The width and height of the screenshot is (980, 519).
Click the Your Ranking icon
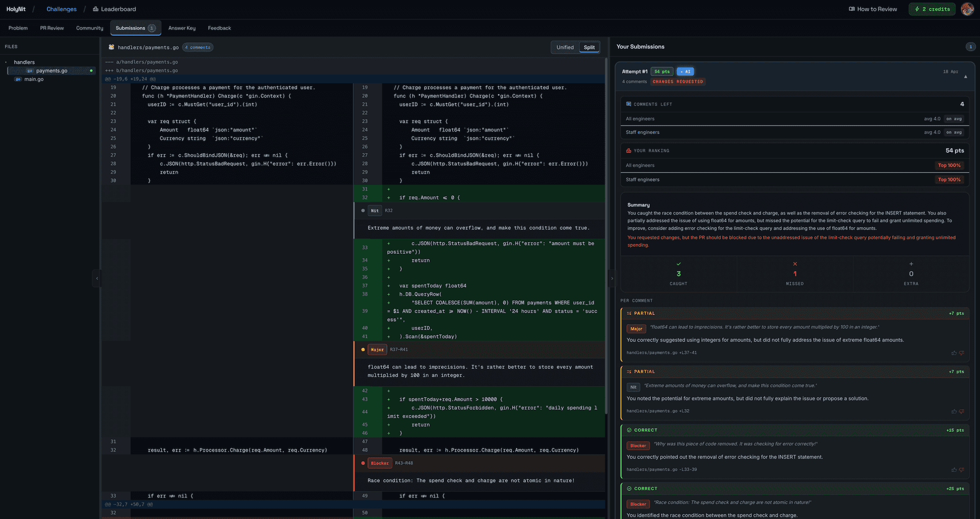(629, 151)
